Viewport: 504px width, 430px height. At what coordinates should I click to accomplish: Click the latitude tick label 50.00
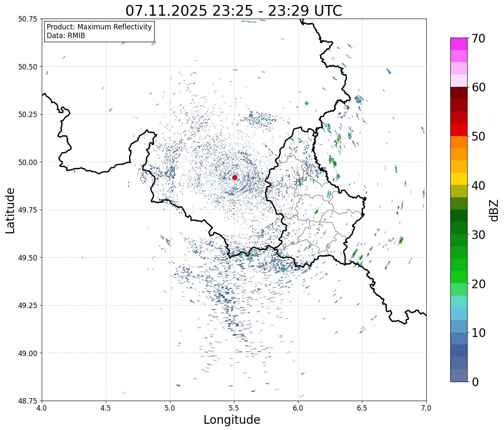tap(29, 162)
